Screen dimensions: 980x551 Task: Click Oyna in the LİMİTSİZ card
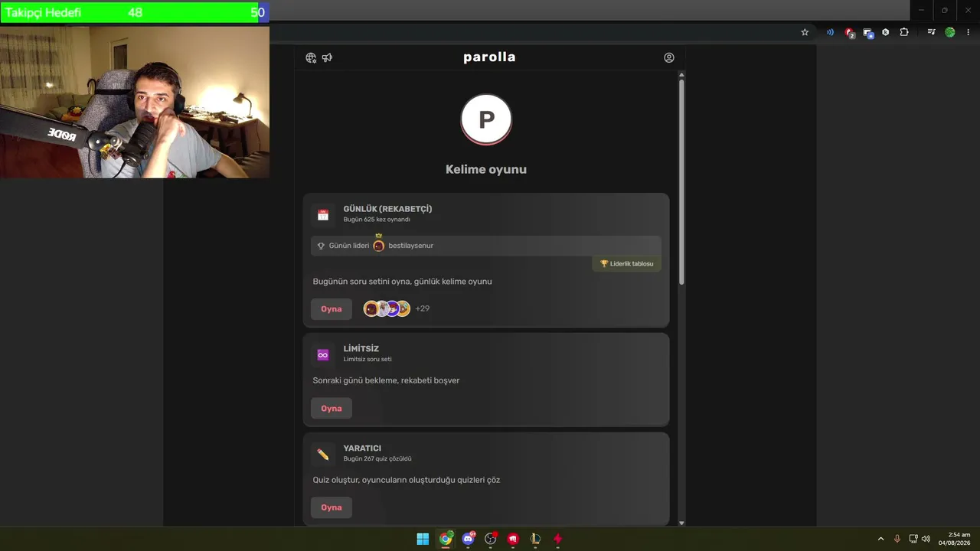(x=332, y=409)
